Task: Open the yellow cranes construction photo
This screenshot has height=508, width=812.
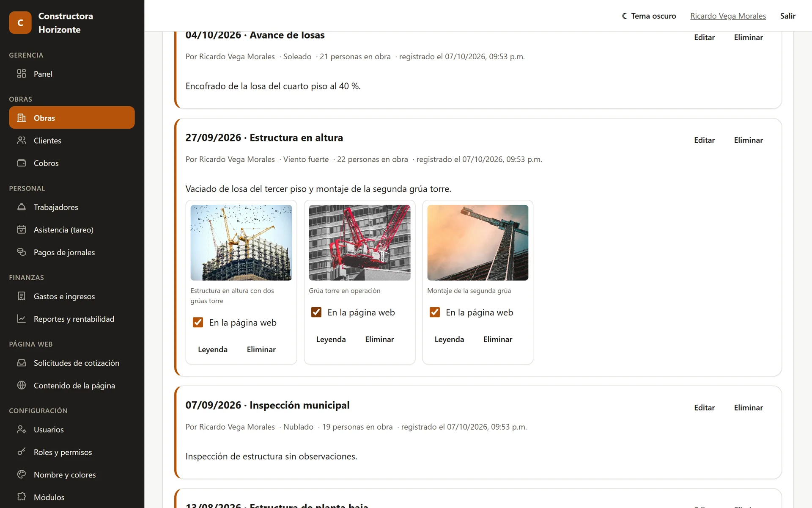Action: click(241, 243)
